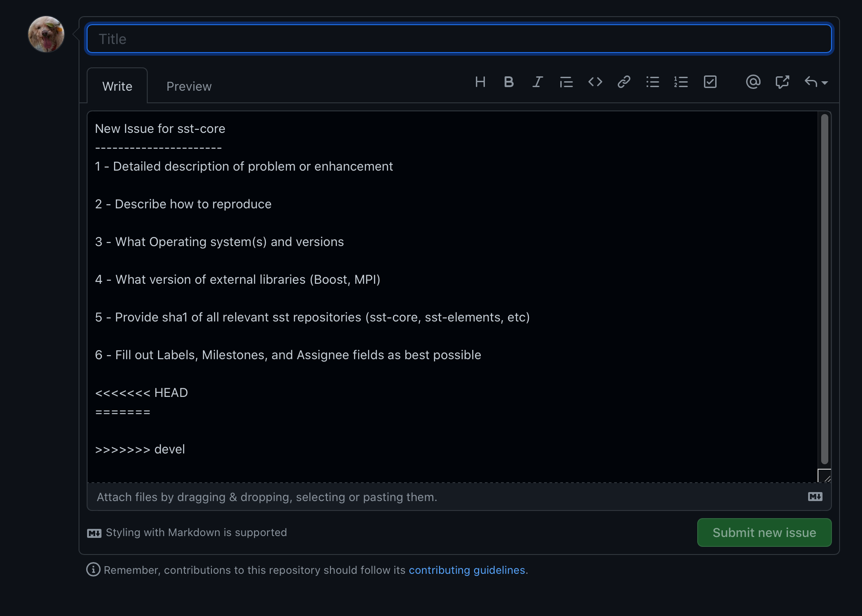Reference an issue or pull request

pos(782,82)
